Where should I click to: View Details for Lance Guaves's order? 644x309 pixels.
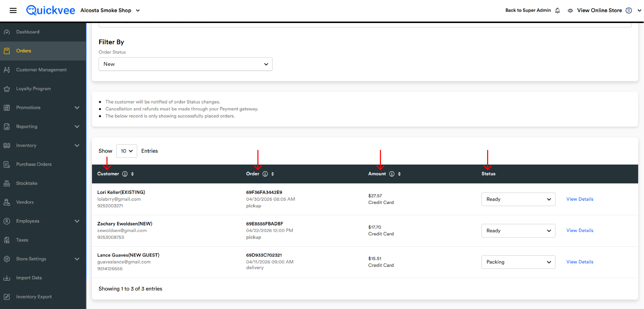click(579, 262)
